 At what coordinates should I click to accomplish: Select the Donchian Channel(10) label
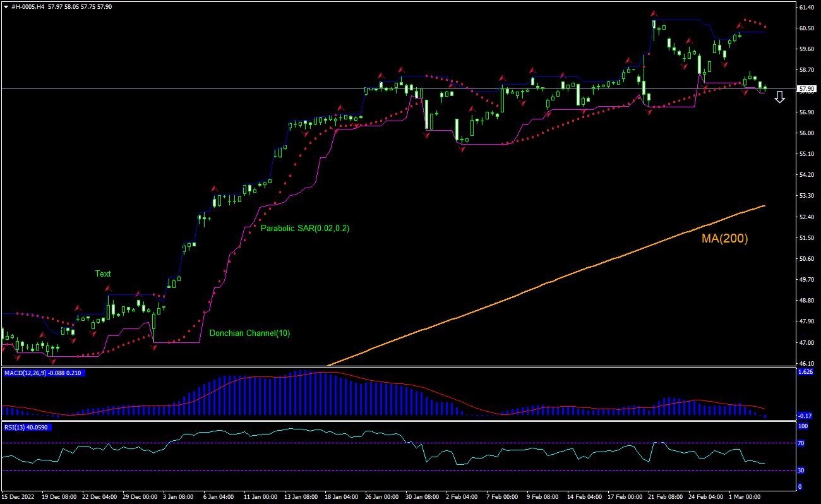pyautogui.click(x=249, y=333)
